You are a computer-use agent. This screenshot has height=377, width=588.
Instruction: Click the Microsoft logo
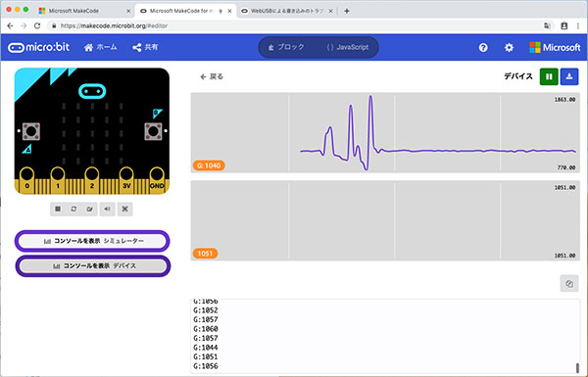pos(555,48)
